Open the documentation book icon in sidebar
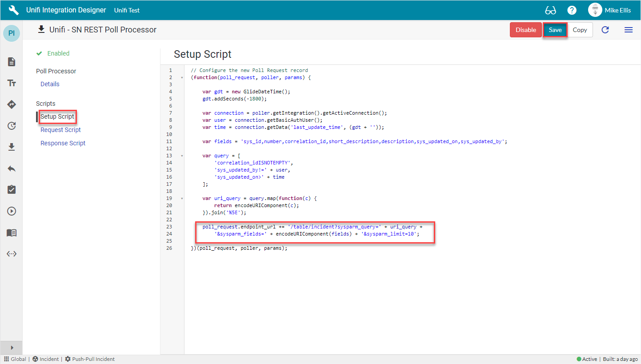This screenshot has width=641, height=364. pyautogui.click(x=12, y=232)
